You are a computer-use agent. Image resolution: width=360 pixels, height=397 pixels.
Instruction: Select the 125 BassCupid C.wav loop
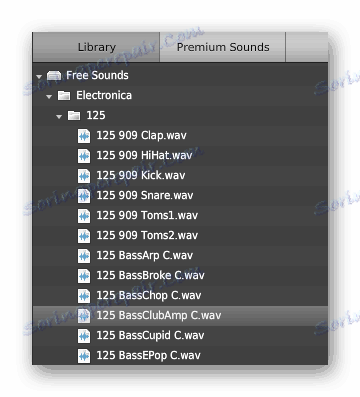coord(150,336)
